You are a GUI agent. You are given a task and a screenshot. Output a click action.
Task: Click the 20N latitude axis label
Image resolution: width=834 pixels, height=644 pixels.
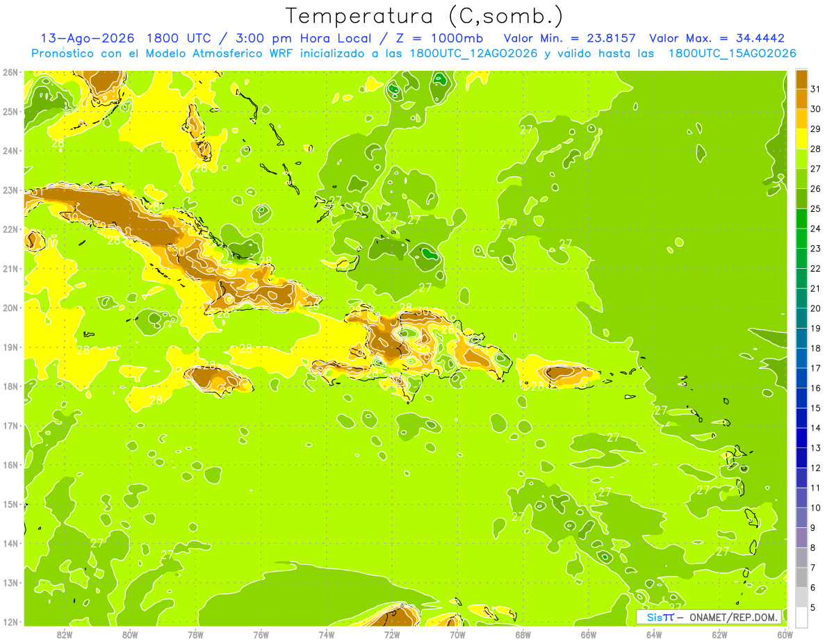pyautogui.click(x=10, y=308)
